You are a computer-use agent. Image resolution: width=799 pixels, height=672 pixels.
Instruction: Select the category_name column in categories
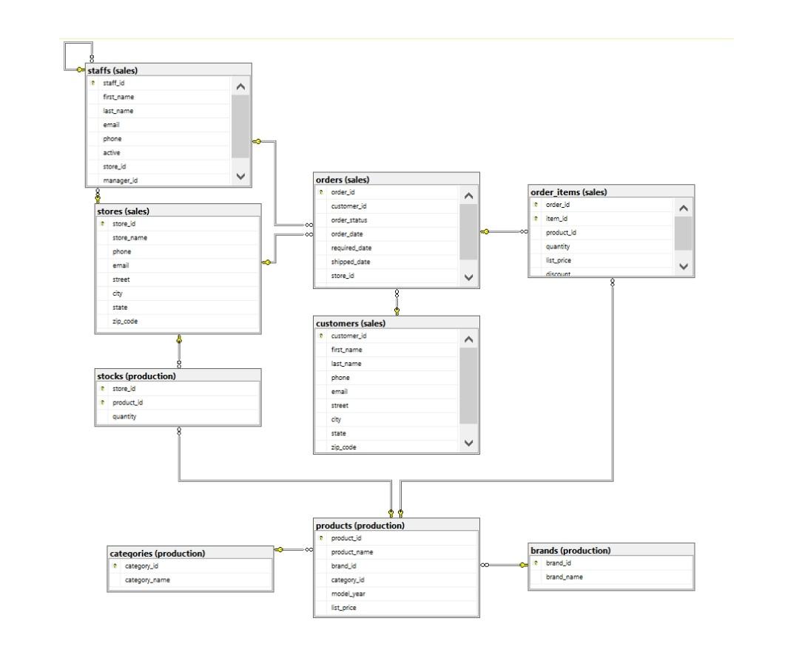tap(190, 580)
